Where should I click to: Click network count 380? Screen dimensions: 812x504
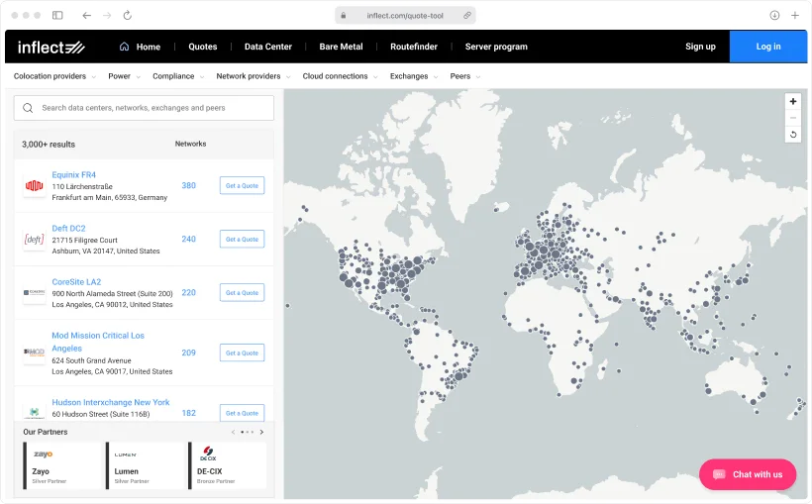pyautogui.click(x=188, y=185)
